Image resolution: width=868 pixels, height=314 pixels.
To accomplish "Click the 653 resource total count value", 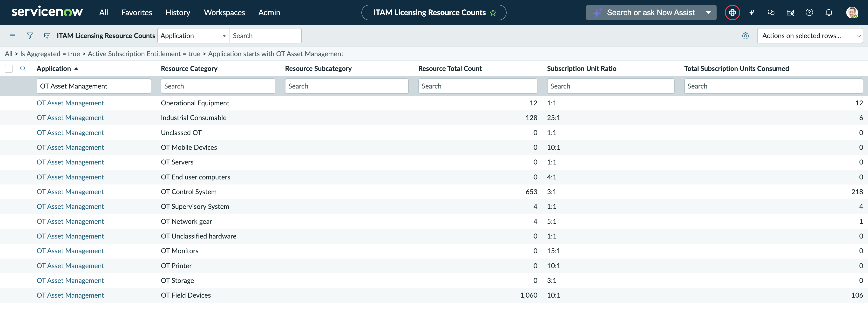I will click(531, 192).
